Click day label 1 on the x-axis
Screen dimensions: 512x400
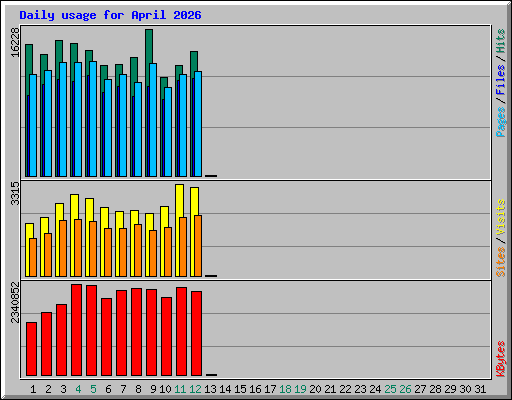(x=33, y=389)
